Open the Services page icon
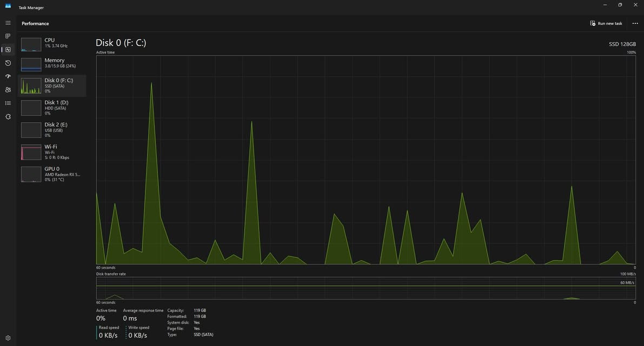The image size is (644, 346). tap(8, 117)
